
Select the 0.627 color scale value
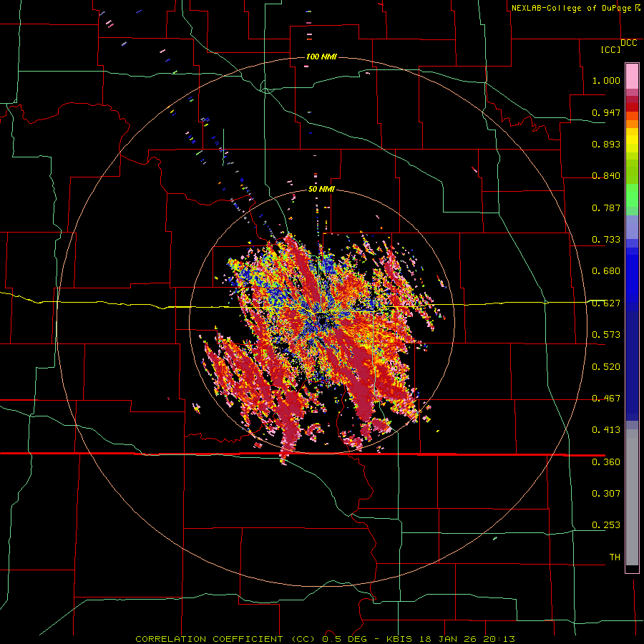click(606, 303)
